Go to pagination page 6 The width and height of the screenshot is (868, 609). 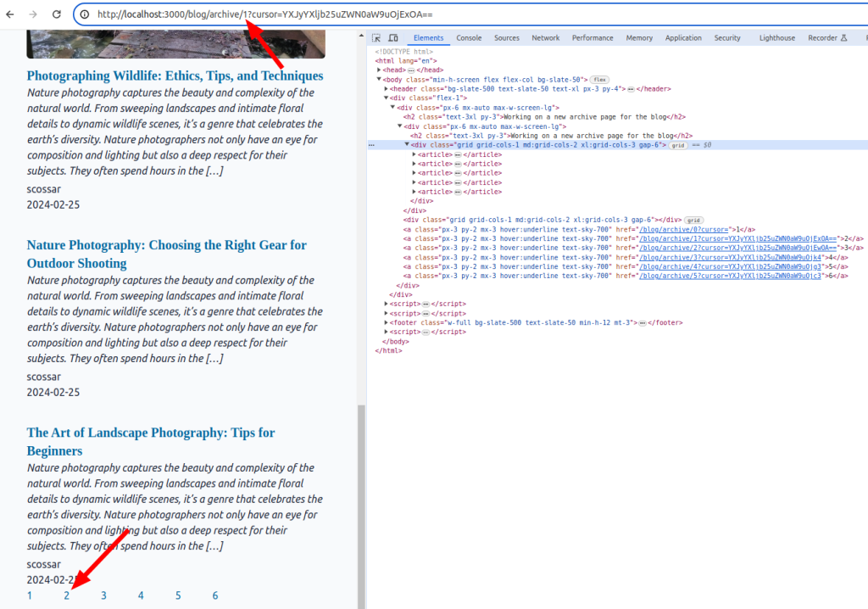tap(215, 595)
